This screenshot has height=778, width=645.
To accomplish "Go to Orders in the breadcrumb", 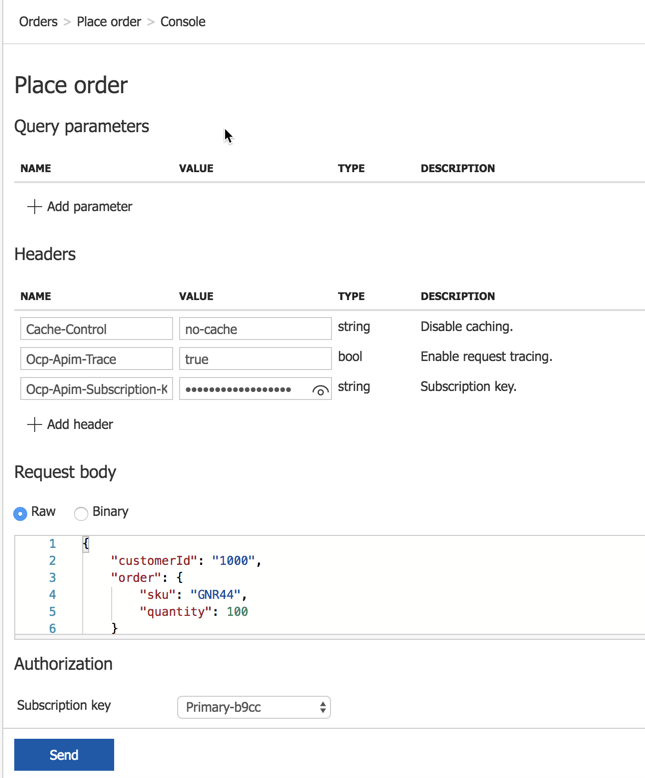I will pyautogui.click(x=38, y=21).
